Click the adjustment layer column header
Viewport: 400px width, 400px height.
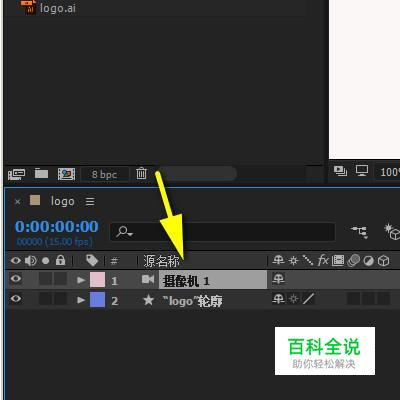coord(368,261)
